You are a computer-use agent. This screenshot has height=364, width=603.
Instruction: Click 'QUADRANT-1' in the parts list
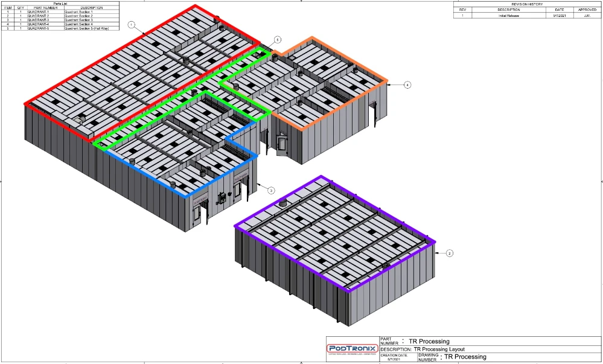coord(39,12)
